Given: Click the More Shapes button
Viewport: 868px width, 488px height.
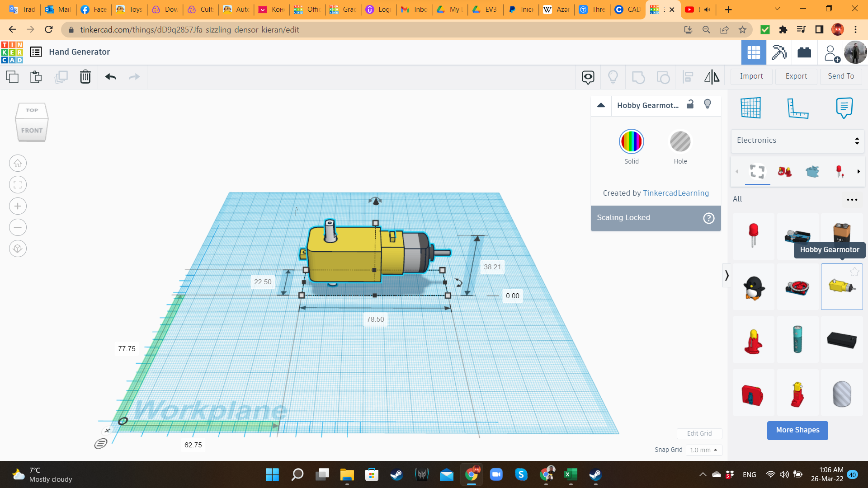Looking at the screenshot, I should 797,430.
